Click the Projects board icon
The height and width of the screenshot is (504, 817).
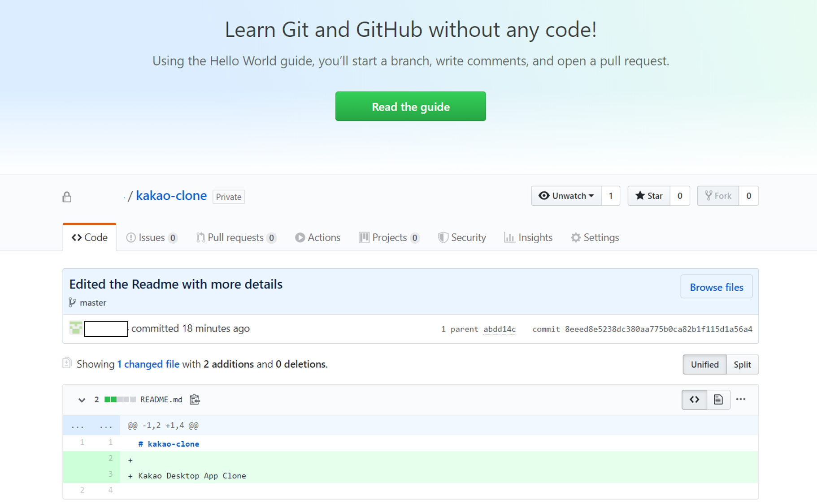coord(364,237)
